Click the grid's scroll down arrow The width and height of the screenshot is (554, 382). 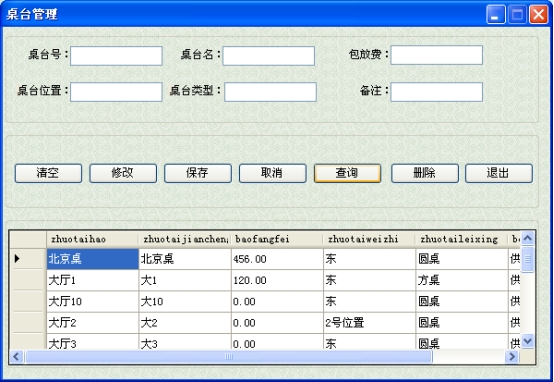pos(528,341)
